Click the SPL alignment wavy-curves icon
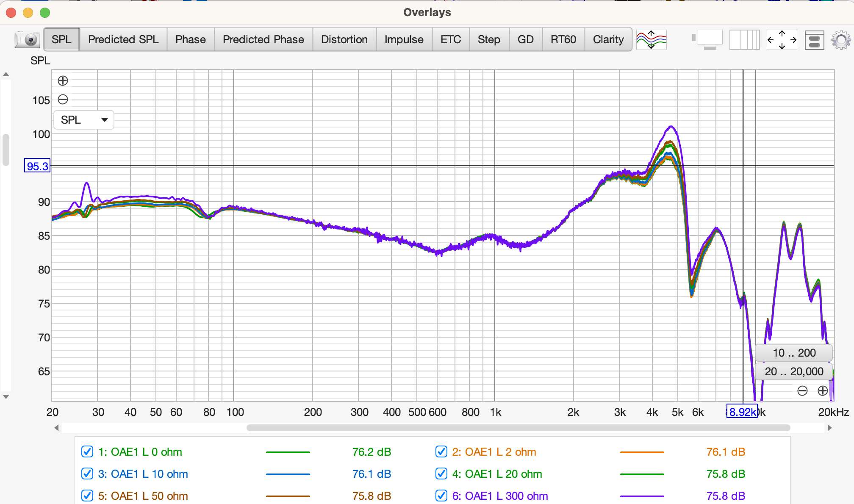Image resolution: width=854 pixels, height=504 pixels. [x=651, y=39]
